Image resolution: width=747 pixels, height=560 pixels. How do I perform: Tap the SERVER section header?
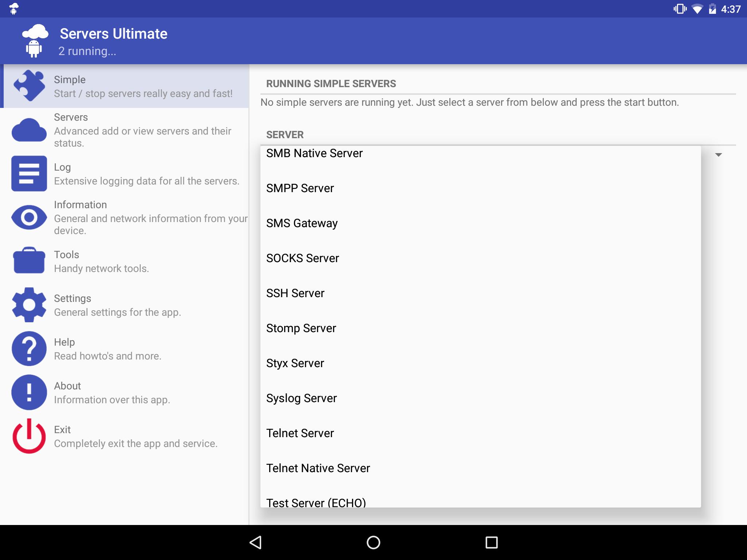[x=285, y=135]
